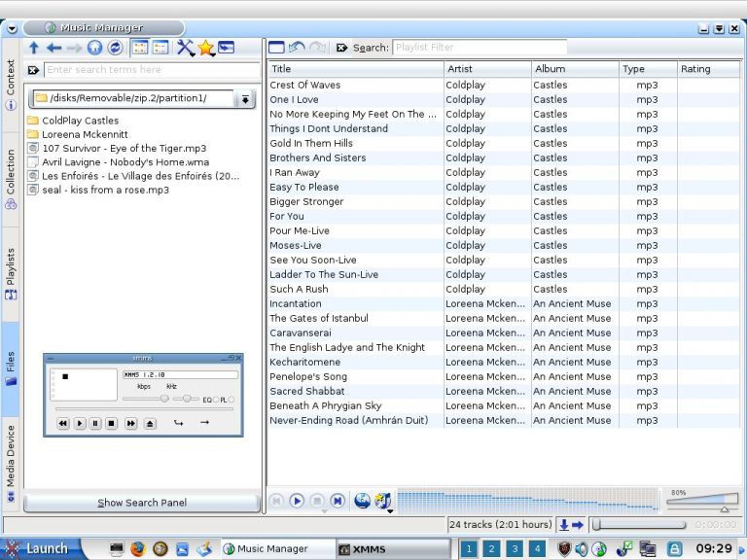The width and height of the screenshot is (747, 560).
Task: Click XMMS fast forward next button
Action: (131, 423)
